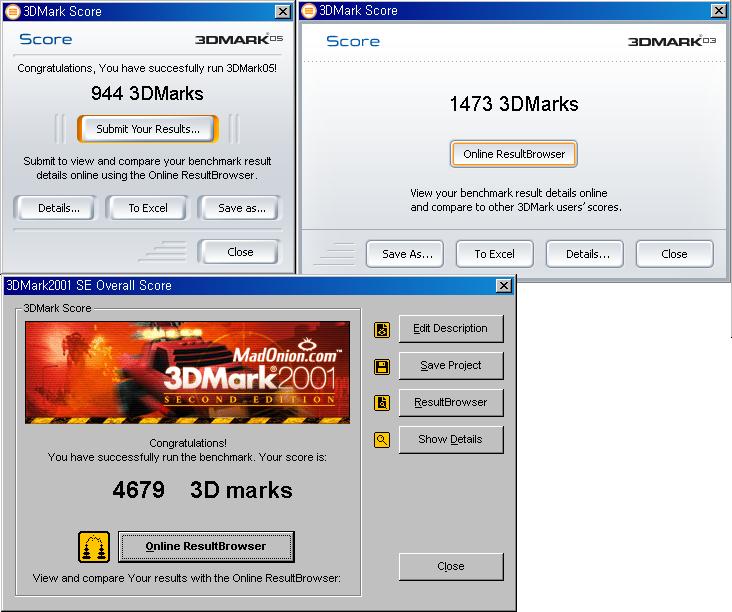Open Online ResultBrowser in the 3DMark2001 window
The width and height of the screenshot is (732, 612).
[206, 547]
